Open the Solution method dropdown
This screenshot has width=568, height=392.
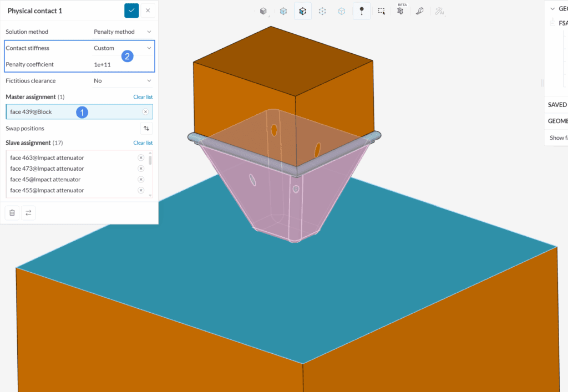(122, 32)
